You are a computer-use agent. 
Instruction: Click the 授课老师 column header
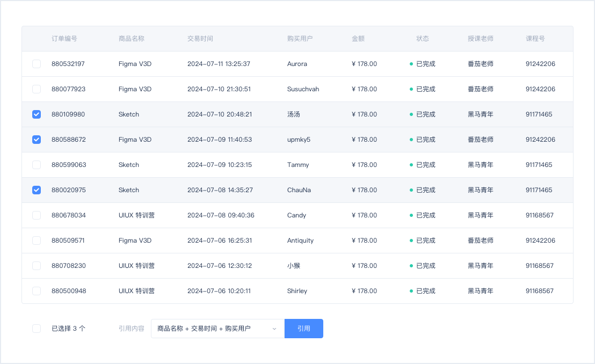[481, 39]
